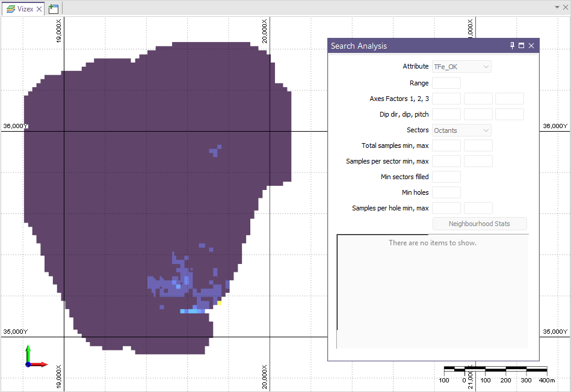Image resolution: width=571 pixels, height=392 pixels.
Task: Maximize the Search Analysis panel
Action: pyautogui.click(x=521, y=46)
